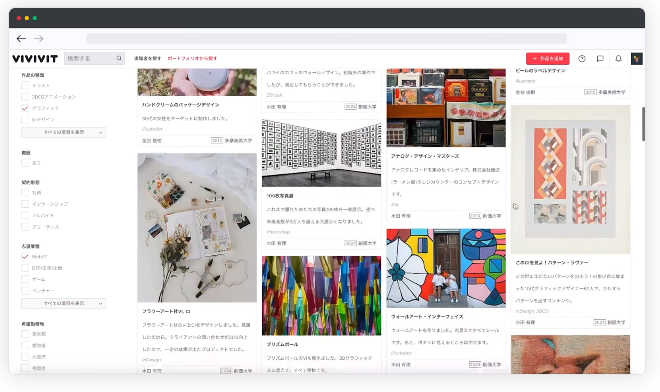660x392 pixels.
Task: Check the 3DCGアニメーション checkbox
Action: tap(25, 96)
